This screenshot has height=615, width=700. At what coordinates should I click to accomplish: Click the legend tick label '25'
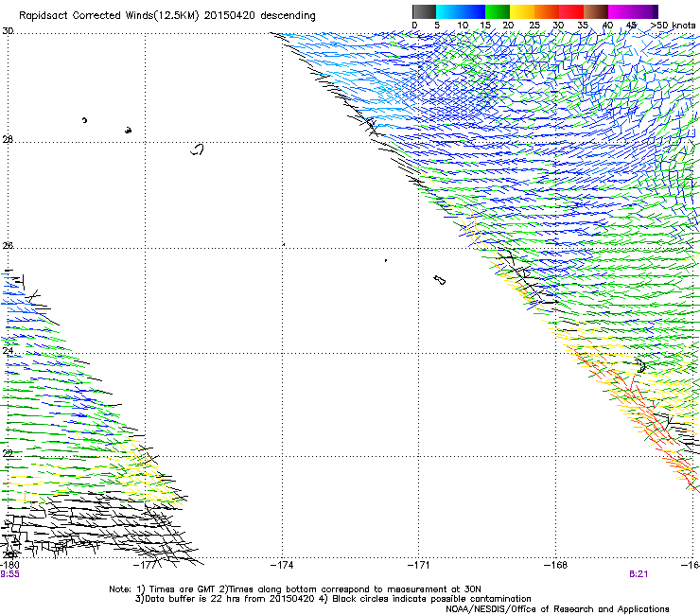[x=534, y=26]
